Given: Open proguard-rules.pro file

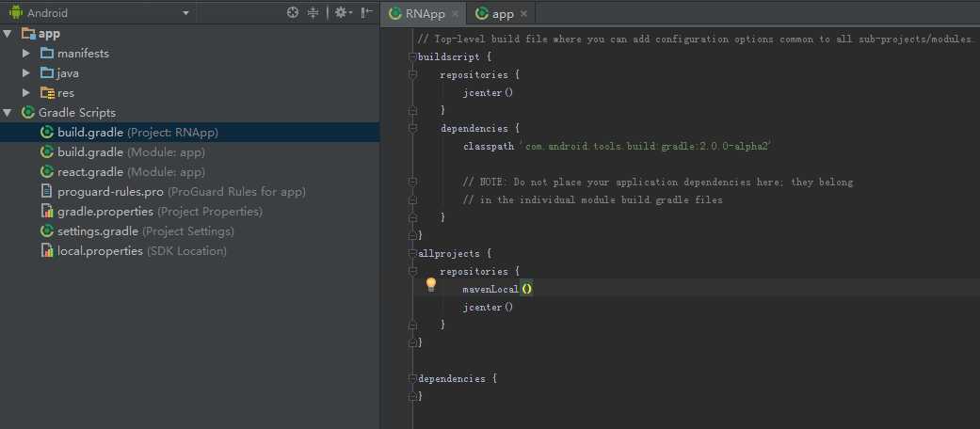Looking at the screenshot, I should 109,192.
